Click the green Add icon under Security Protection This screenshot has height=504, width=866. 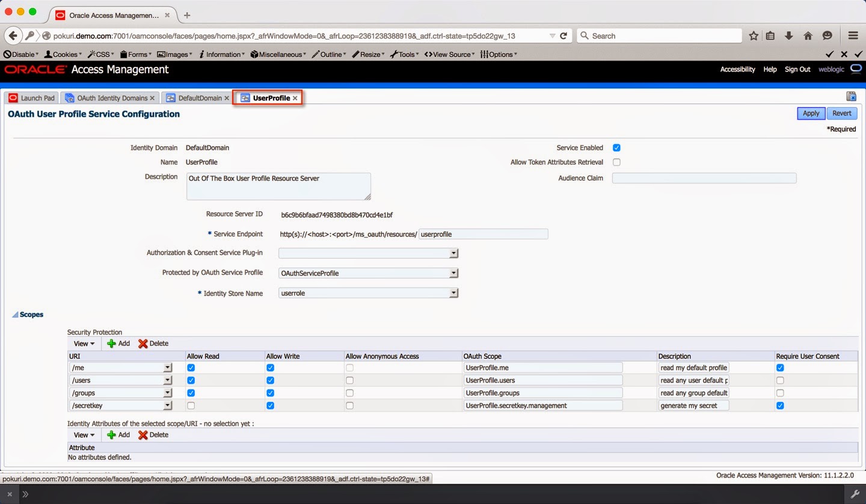pyautogui.click(x=111, y=343)
